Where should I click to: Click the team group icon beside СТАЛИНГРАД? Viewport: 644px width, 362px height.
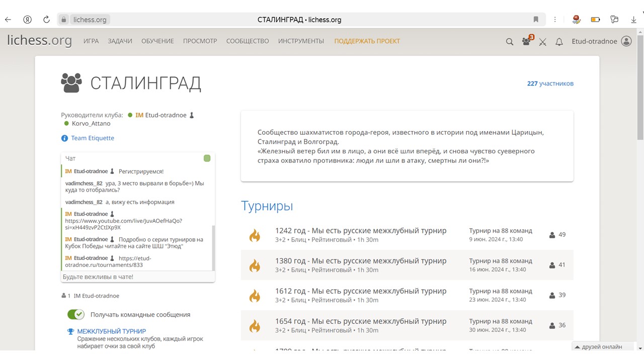71,83
